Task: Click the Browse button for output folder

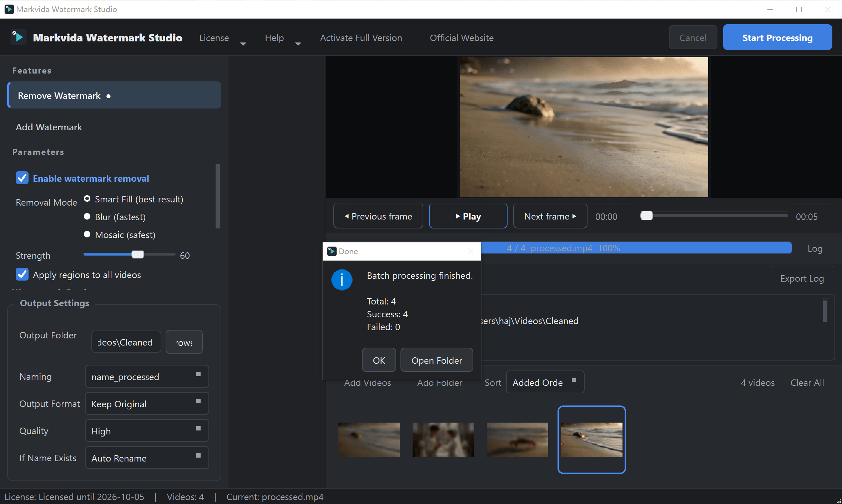Action: (184, 342)
